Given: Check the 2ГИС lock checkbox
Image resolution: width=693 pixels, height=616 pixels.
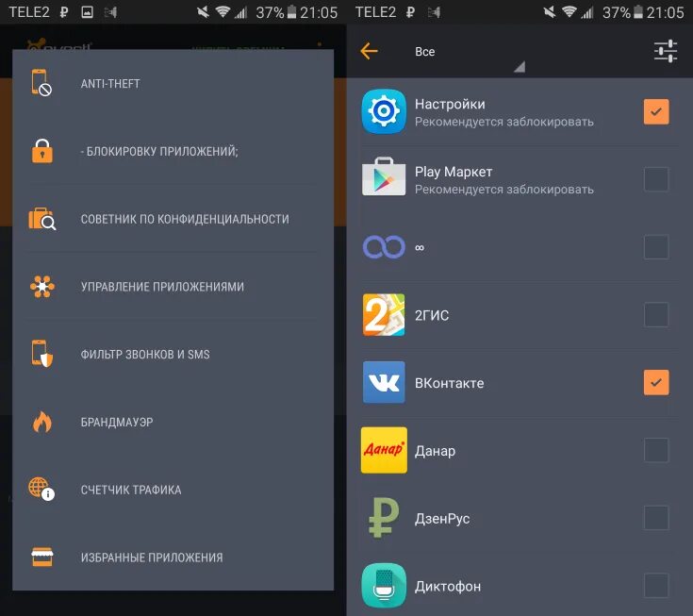Looking at the screenshot, I should tap(656, 314).
